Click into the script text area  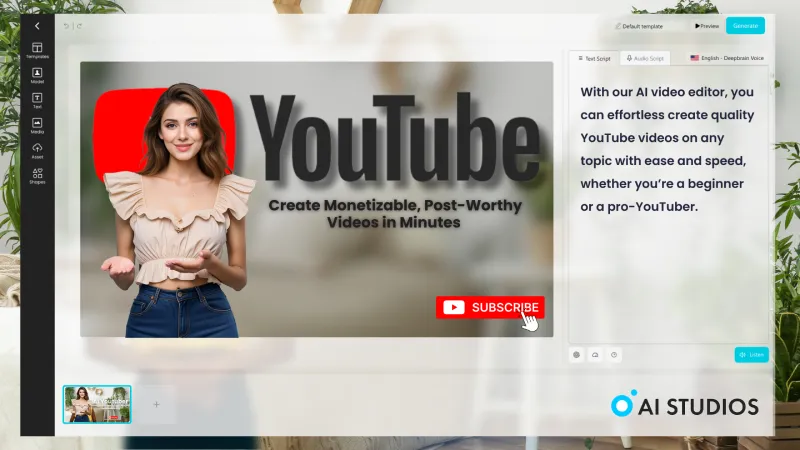(668, 204)
